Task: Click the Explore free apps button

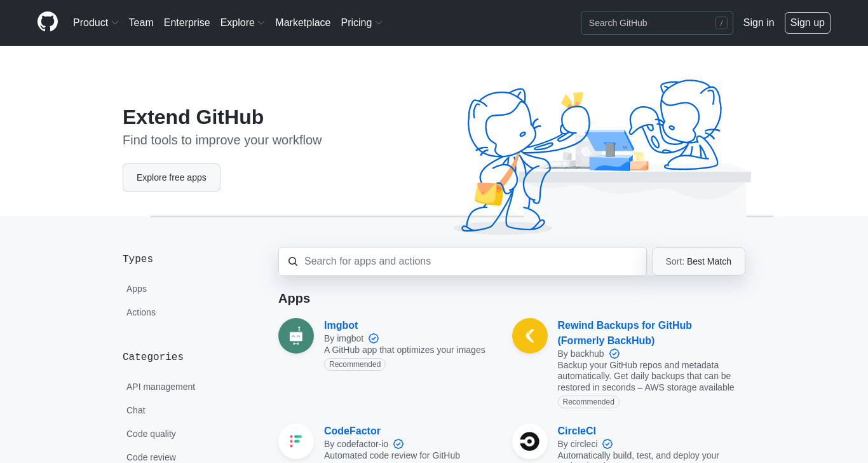Action: pyautogui.click(x=172, y=177)
